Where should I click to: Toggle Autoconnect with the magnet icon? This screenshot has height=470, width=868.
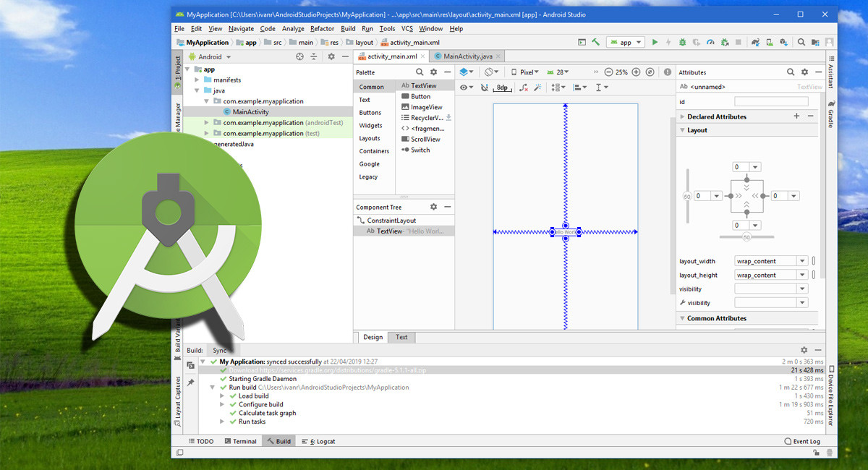click(x=483, y=87)
